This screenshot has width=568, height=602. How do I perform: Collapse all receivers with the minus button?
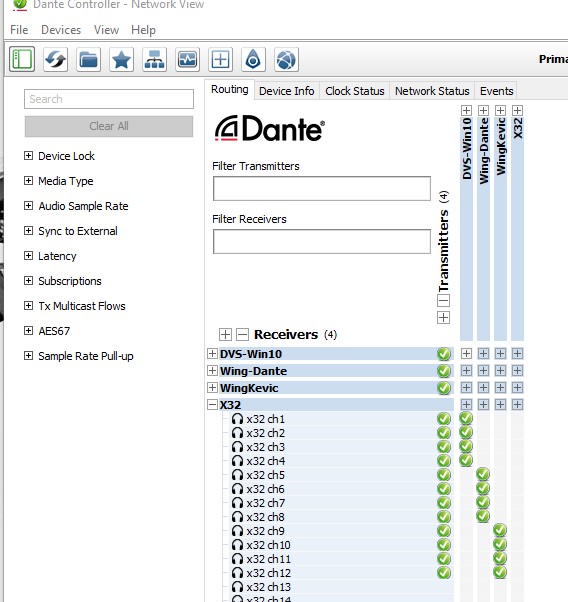pyautogui.click(x=242, y=334)
